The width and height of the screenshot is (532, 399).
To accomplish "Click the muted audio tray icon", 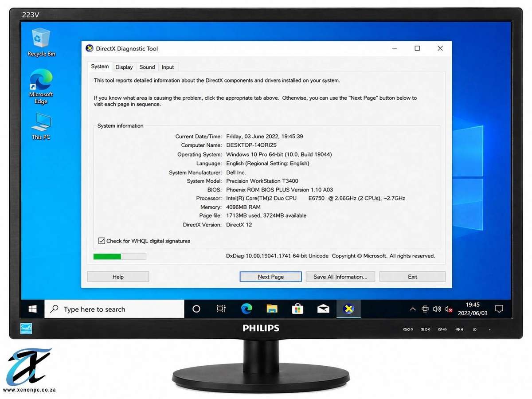I will click(449, 309).
